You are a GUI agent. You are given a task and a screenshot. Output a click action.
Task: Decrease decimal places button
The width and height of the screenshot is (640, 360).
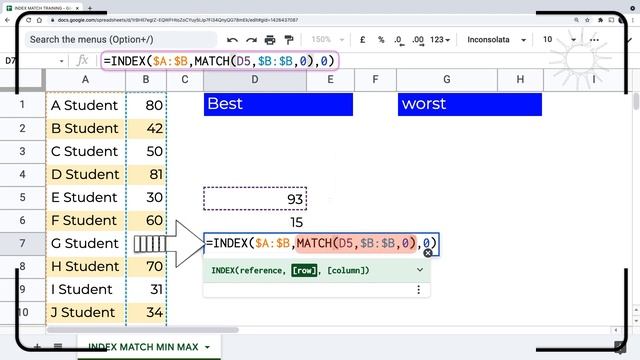[399, 40]
